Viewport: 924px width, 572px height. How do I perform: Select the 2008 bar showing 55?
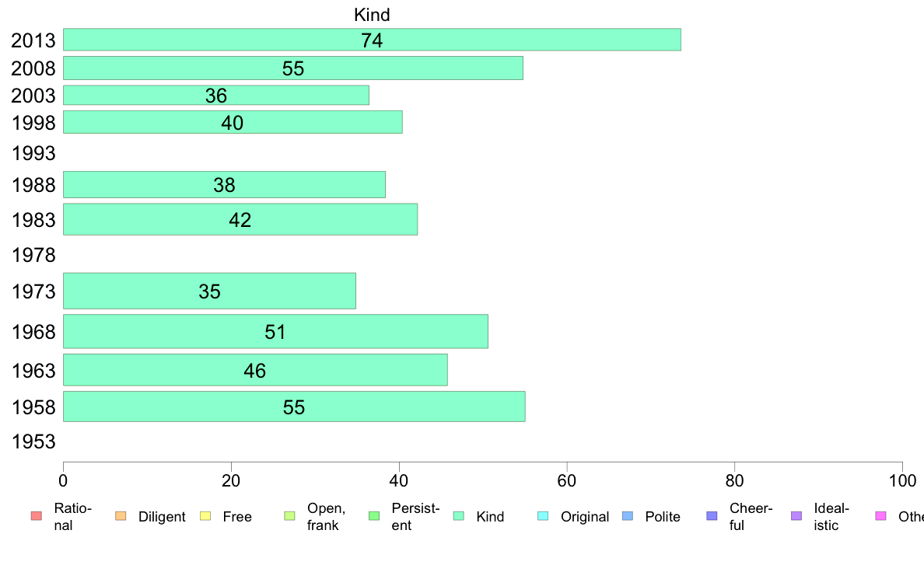(293, 68)
